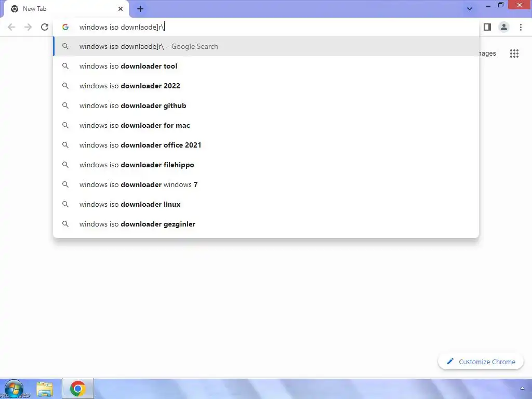Click the Chrome taskbar icon
This screenshot has width=532, height=399.
click(78, 389)
